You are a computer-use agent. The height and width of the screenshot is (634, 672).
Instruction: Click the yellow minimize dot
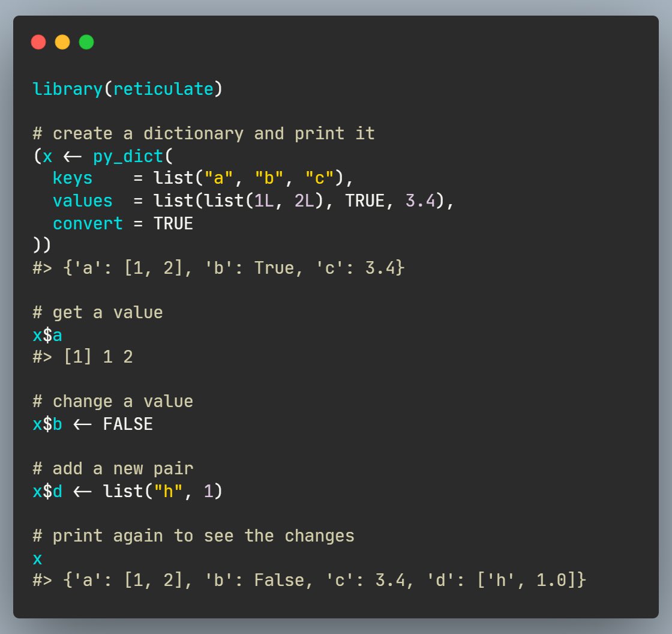pyautogui.click(x=62, y=42)
